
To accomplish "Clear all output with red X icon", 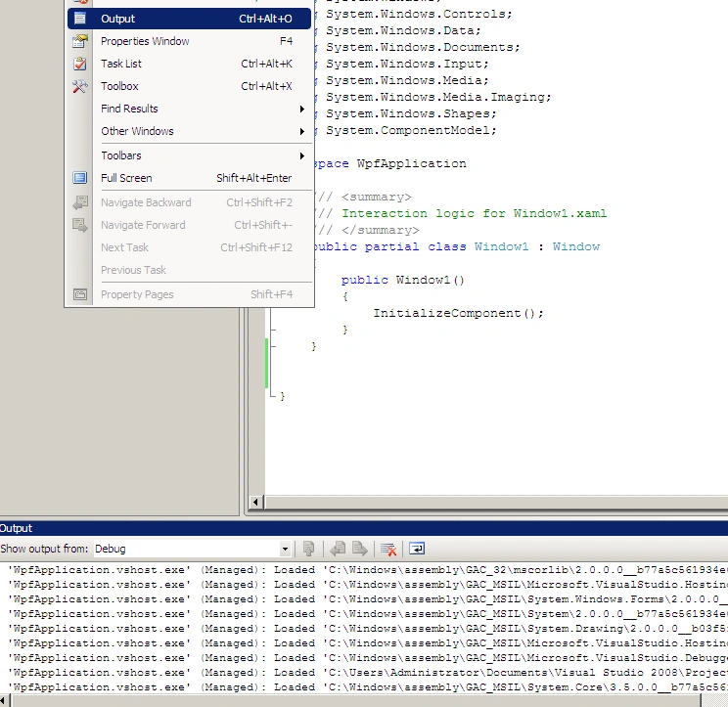I will pos(388,549).
